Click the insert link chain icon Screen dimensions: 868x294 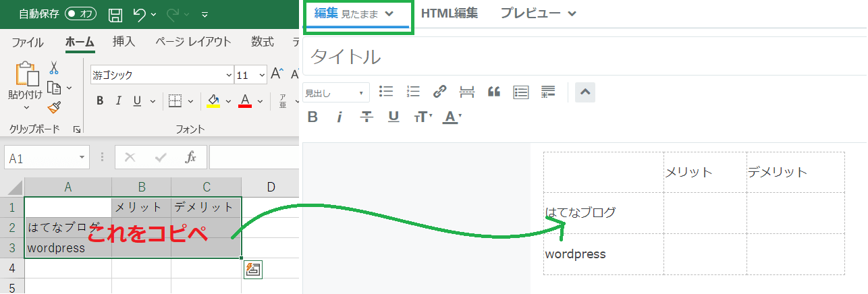point(439,92)
